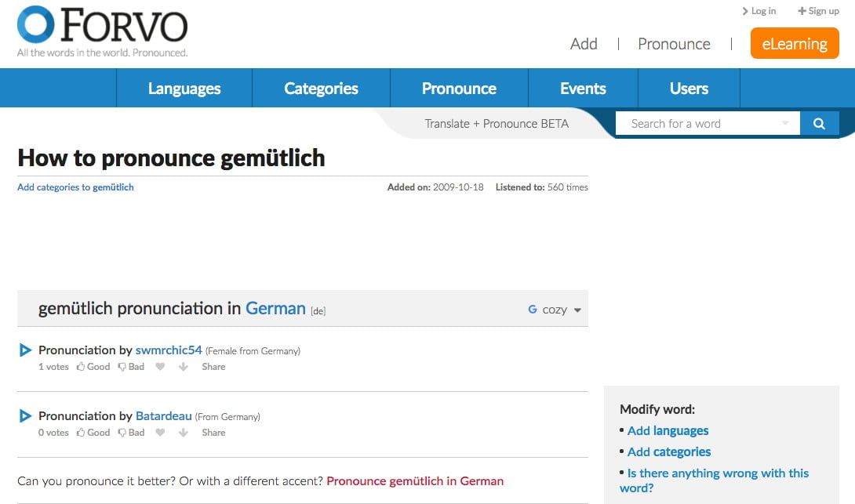Open Pronounce in the blue navigation bar
The image size is (855, 504).
[x=459, y=89]
